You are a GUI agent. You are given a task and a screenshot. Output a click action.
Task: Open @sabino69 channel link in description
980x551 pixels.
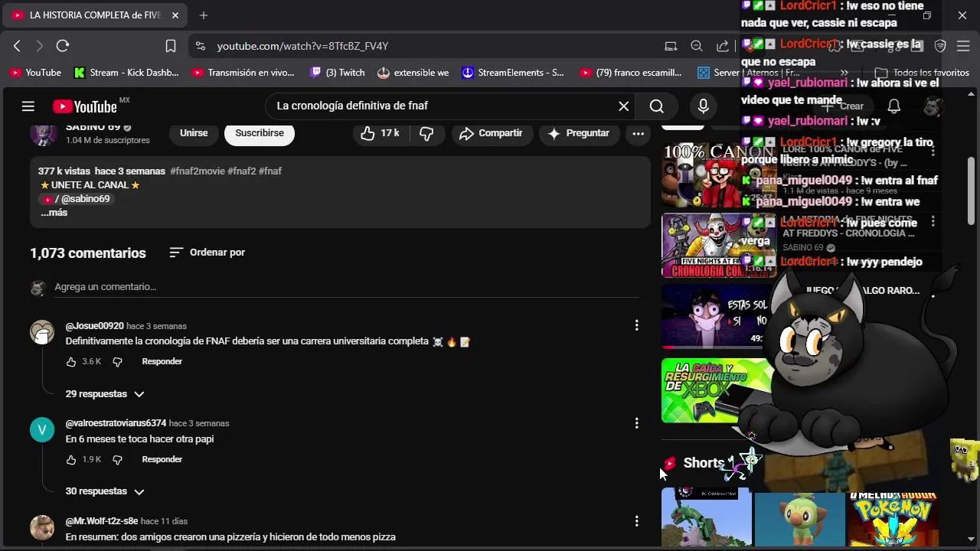pos(77,199)
